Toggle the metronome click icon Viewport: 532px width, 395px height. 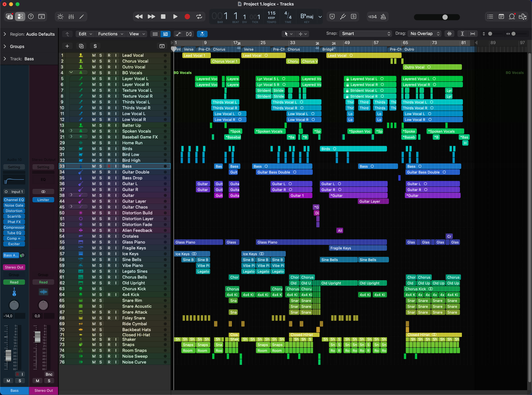383,16
